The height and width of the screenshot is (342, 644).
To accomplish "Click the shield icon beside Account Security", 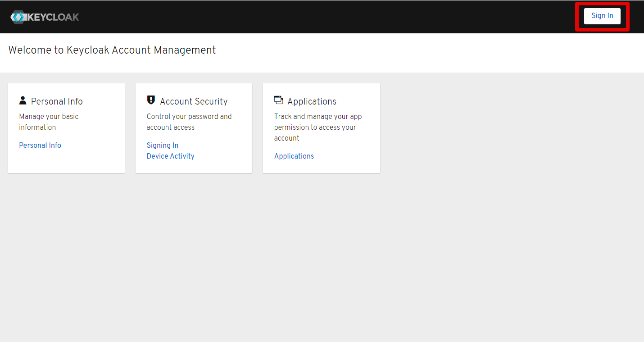I will pos(151,100).
